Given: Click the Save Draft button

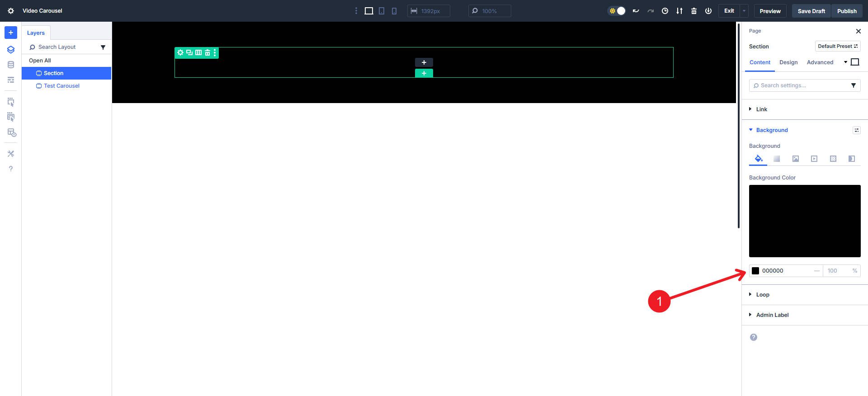Looking at the screenshot, I should (x=811, y=11).
